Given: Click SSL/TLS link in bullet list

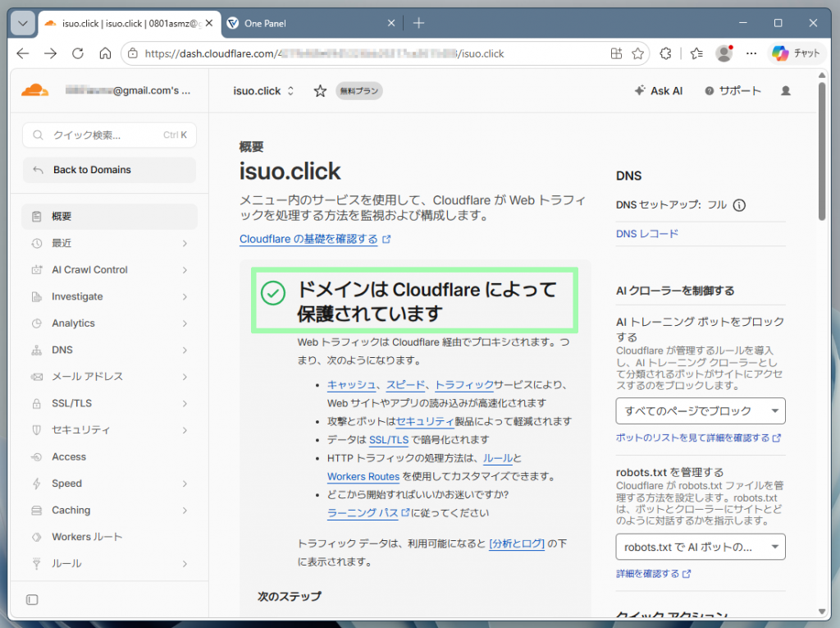Looking at the screenshot, I should pyautogui.click(x=389, y=440).
